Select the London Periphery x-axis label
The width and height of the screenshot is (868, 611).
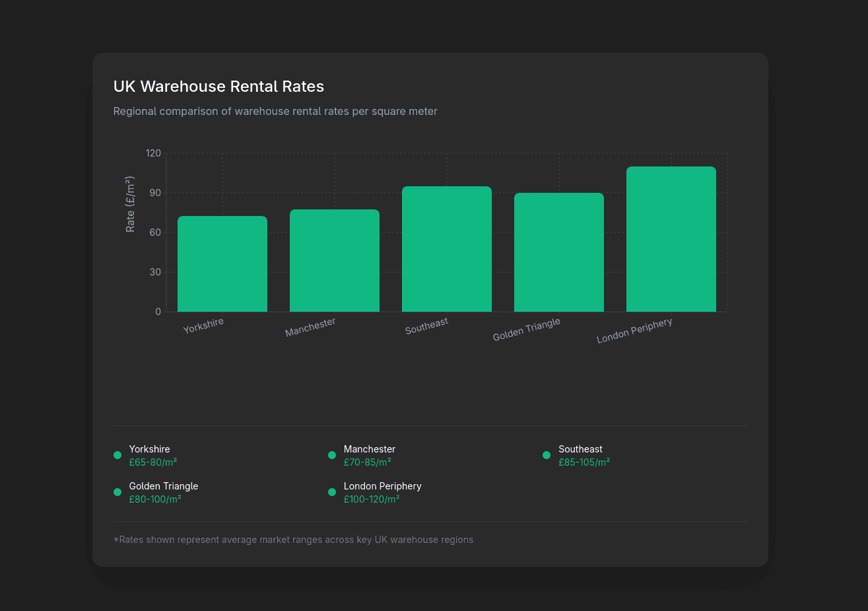[634, 331]
